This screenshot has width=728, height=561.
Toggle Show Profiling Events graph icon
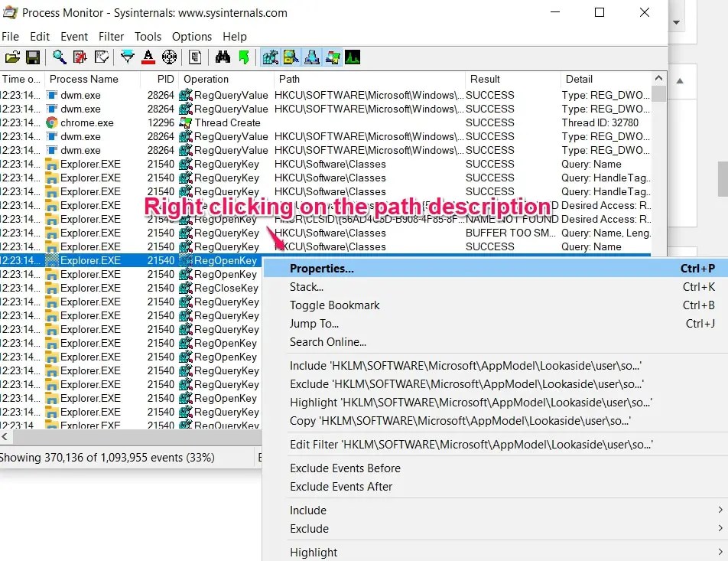tap(353, 57)
